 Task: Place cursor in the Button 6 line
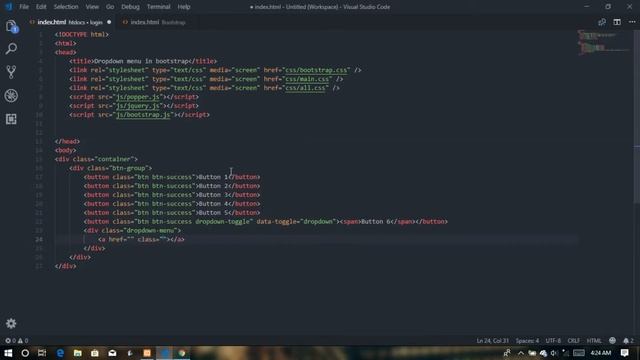266,222
